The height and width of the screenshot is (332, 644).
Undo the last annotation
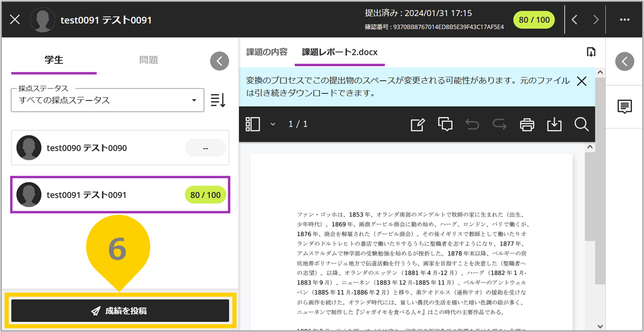[x=472, y=124]
